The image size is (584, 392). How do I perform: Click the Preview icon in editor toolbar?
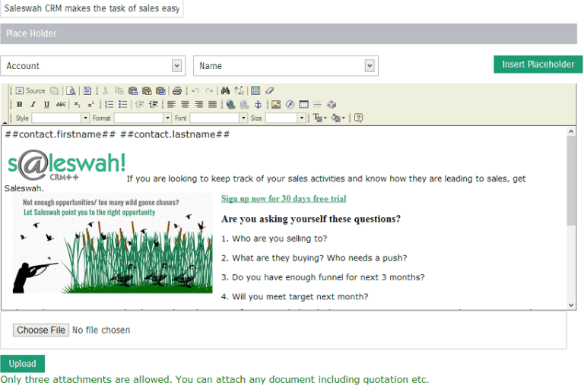71,90
